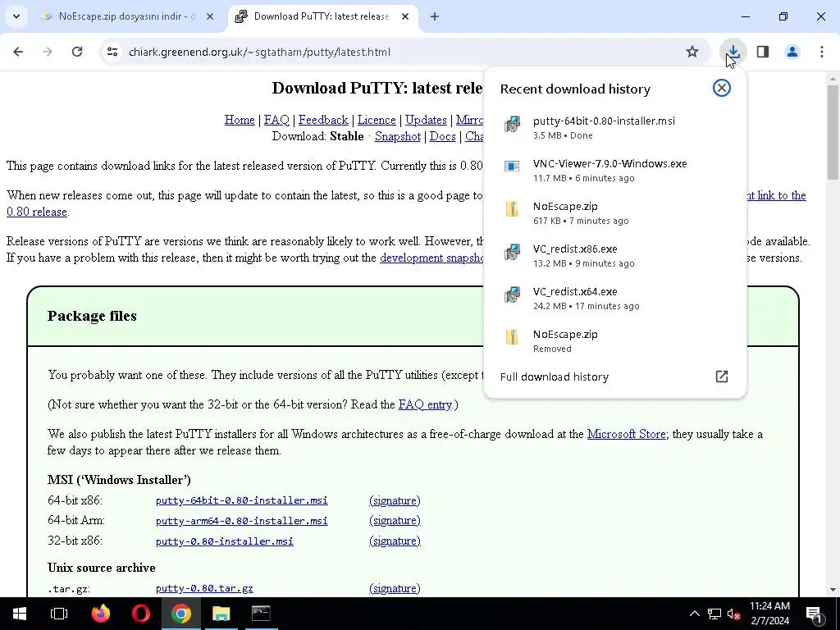Open signature for 64-bit Arm installer
This screenshot has width=840, height=630.
click(395, 521)
